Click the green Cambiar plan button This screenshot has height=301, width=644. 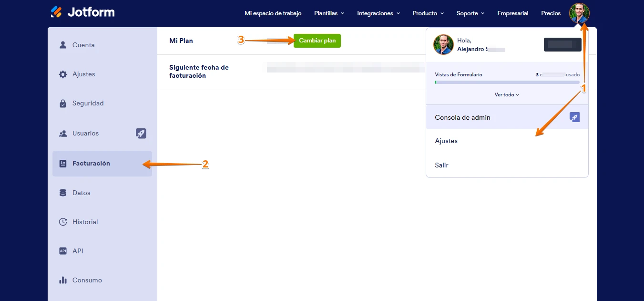(x=317, y=41)
